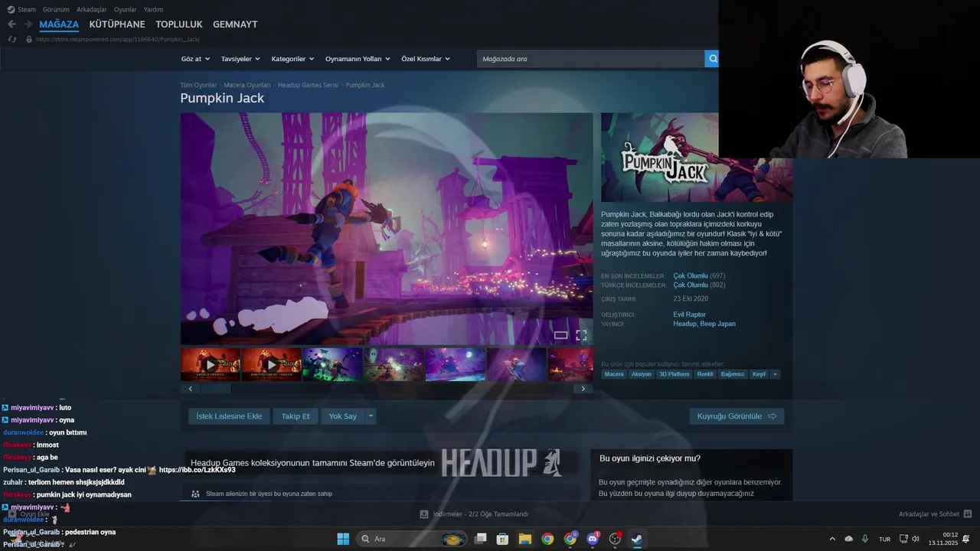980x551 pixels.
Task: Open volume control speaker tray icon
Action: tap(916, 539)
